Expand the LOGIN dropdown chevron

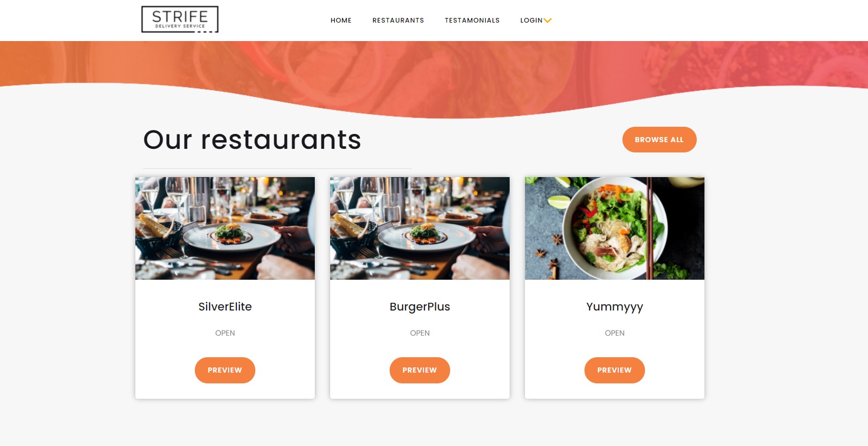(x=548, y=21)
